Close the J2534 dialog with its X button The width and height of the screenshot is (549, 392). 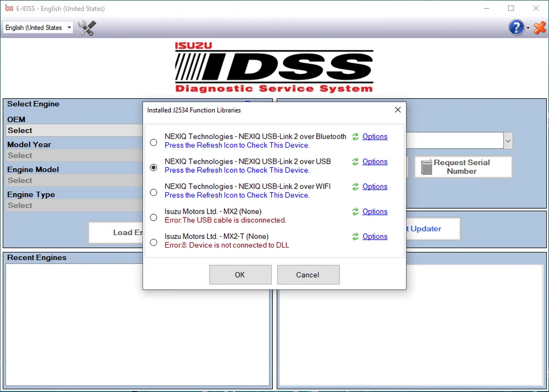coord(397,109)
